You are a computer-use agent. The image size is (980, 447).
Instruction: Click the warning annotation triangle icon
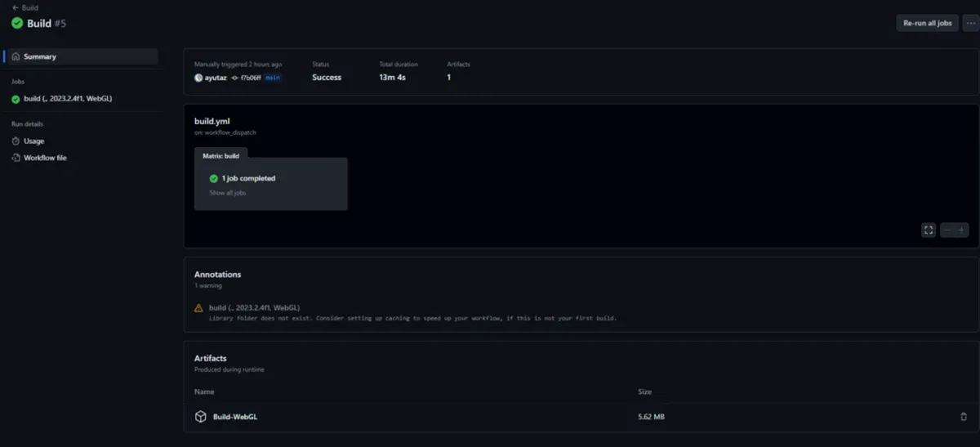pyautogui.click(x=198, y=308)
